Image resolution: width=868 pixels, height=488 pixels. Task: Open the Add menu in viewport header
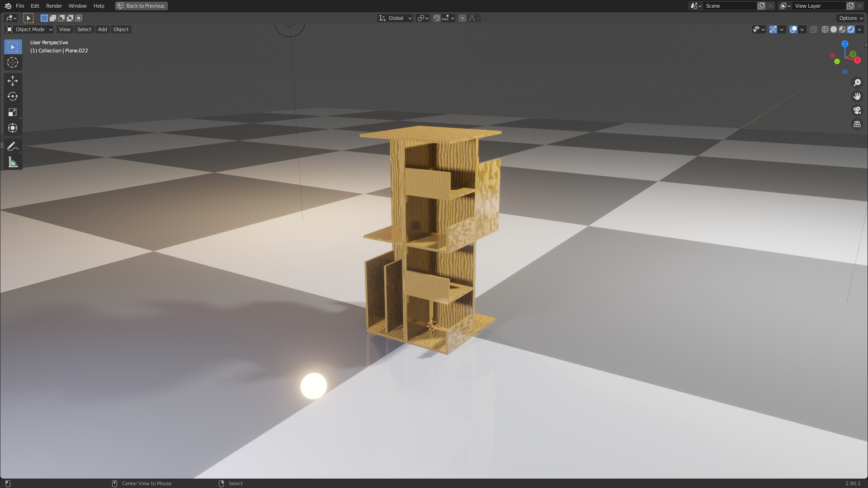[x=102, y=29]
